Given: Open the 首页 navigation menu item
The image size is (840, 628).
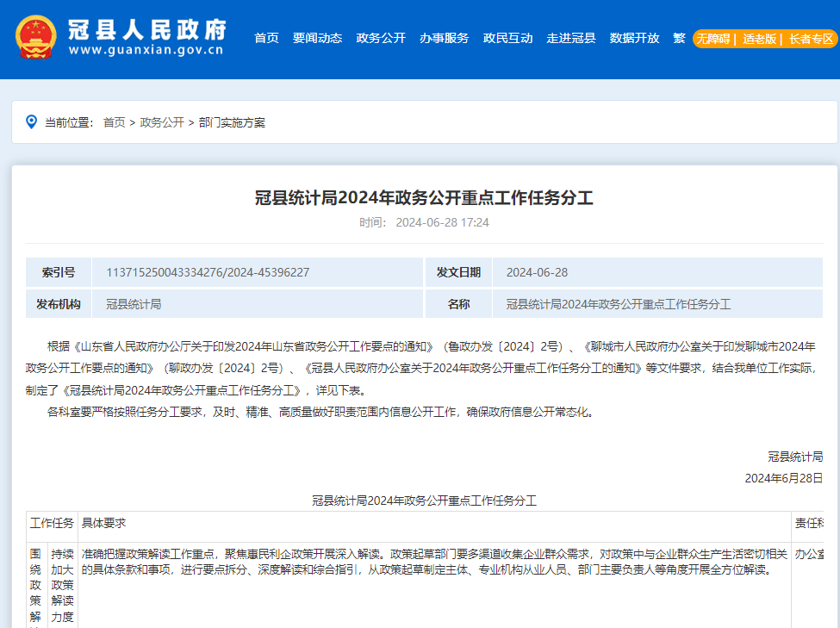Looking at the screenshot, I should click(x=266, y=38).
